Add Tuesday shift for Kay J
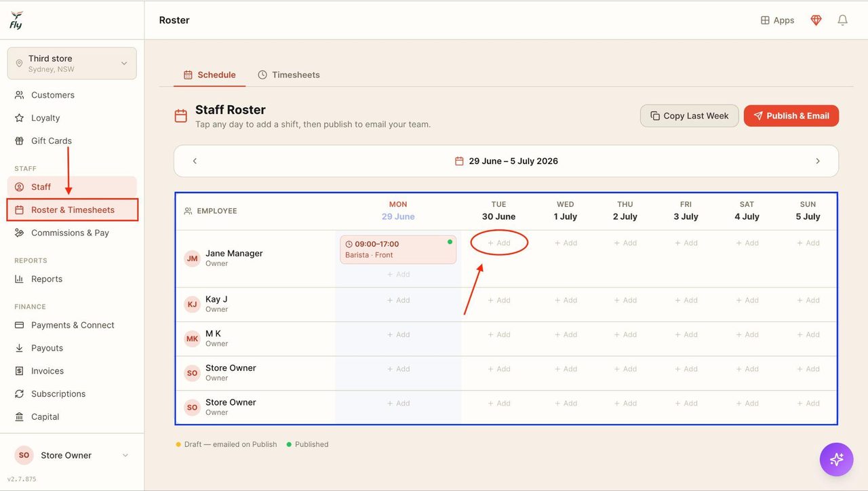This screenshot has width=868, height=491. point(499,300)
